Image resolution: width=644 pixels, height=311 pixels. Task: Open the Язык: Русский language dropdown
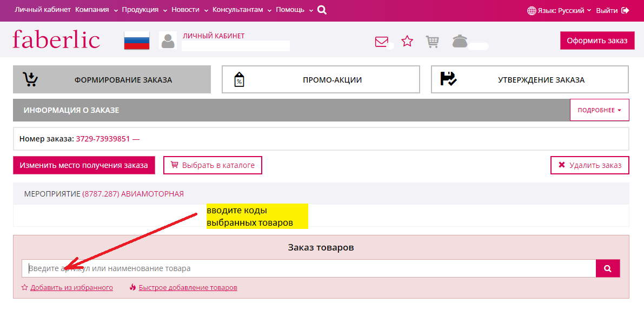click(x=565, y=11)
